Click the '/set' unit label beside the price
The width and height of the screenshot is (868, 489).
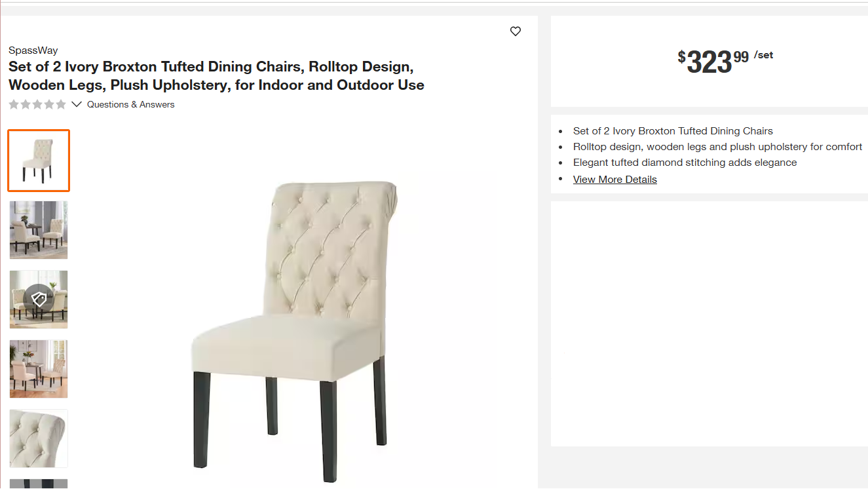point(763,55)
